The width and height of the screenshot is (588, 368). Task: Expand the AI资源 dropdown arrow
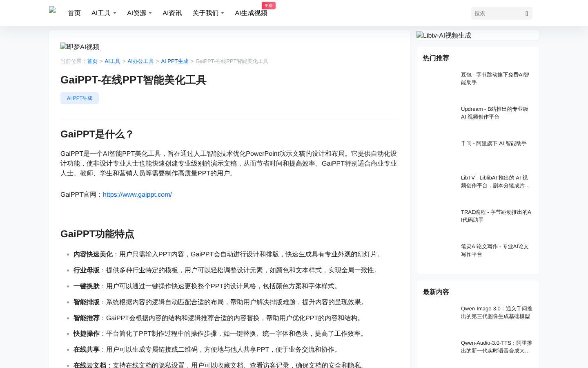pyautogui.click(x=150, y=13)
